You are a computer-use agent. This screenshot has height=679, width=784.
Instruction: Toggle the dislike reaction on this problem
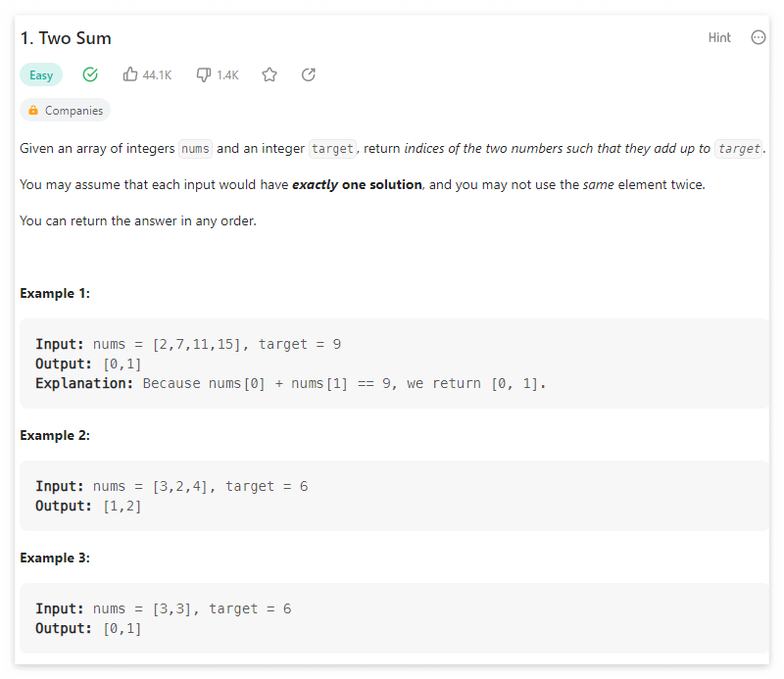[203, 73]
